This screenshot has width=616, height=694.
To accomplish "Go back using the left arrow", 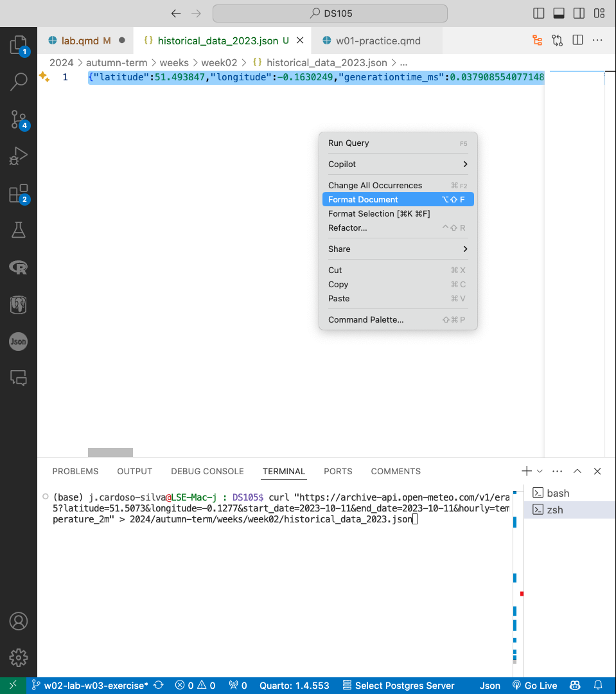I will pos(176,13).
